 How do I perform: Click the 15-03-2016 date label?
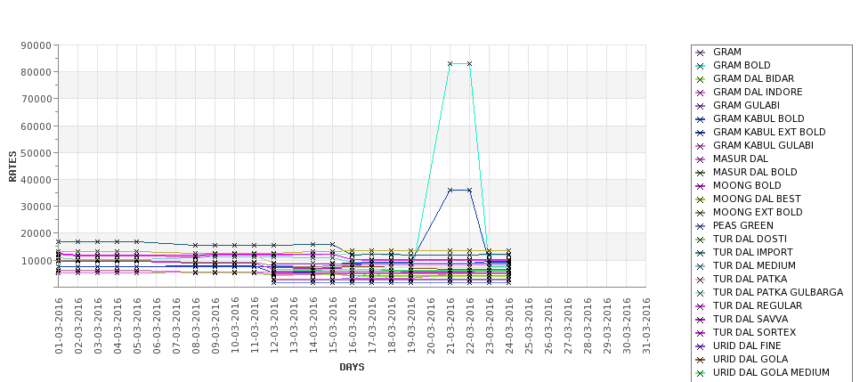[333, 326]
